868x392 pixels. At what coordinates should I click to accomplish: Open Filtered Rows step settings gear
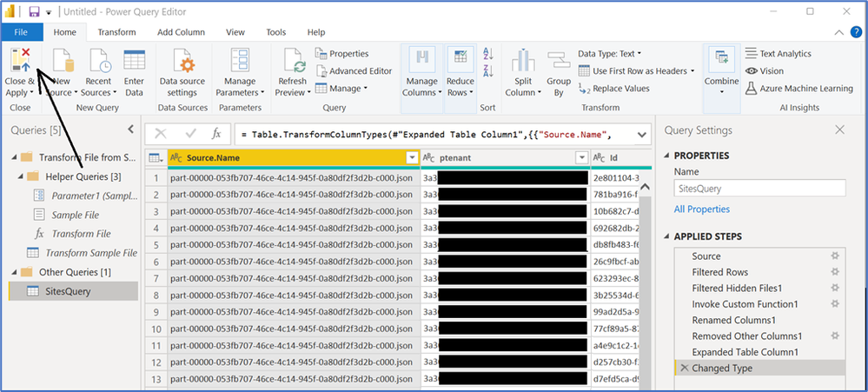835,272
